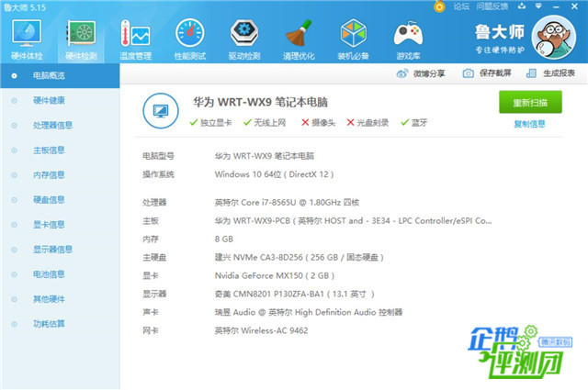This screenshot has width=588, height=390.
Task: Click the 独立显卡 checkmark status
Action: 210,123
